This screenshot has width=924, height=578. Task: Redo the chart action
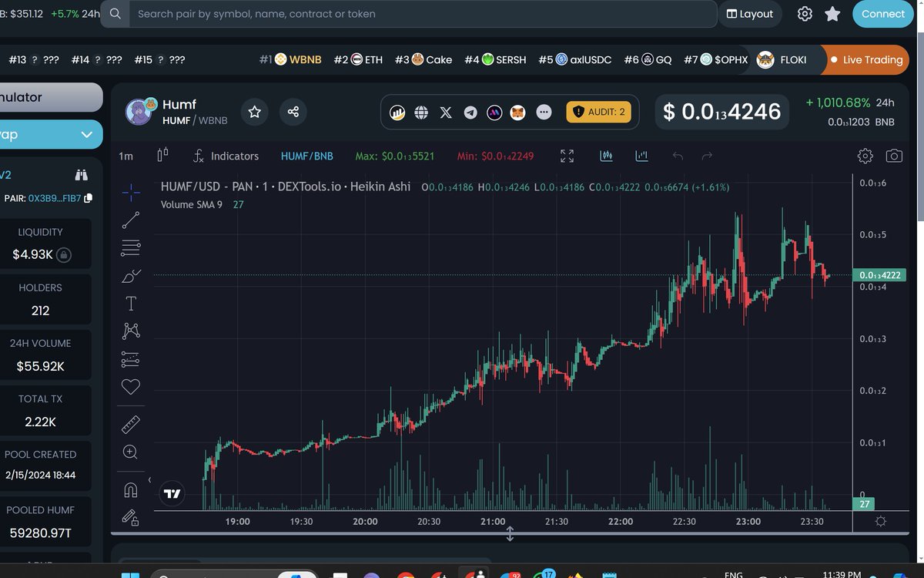pyautogui.click(x=707, y=156)
